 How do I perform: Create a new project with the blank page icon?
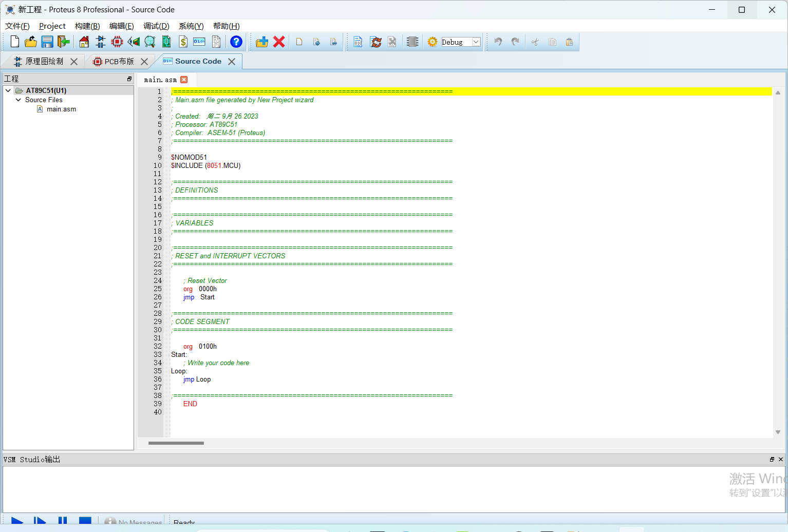click(x=14, y=42)
